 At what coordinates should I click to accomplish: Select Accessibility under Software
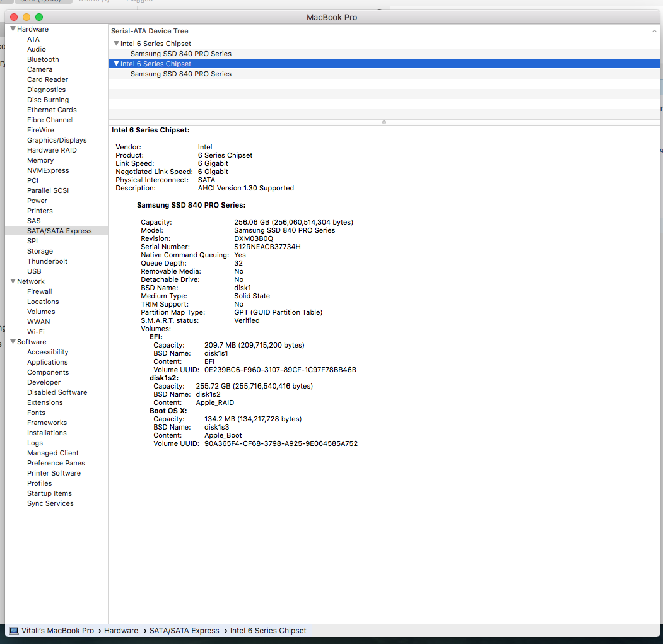[48, 352]
